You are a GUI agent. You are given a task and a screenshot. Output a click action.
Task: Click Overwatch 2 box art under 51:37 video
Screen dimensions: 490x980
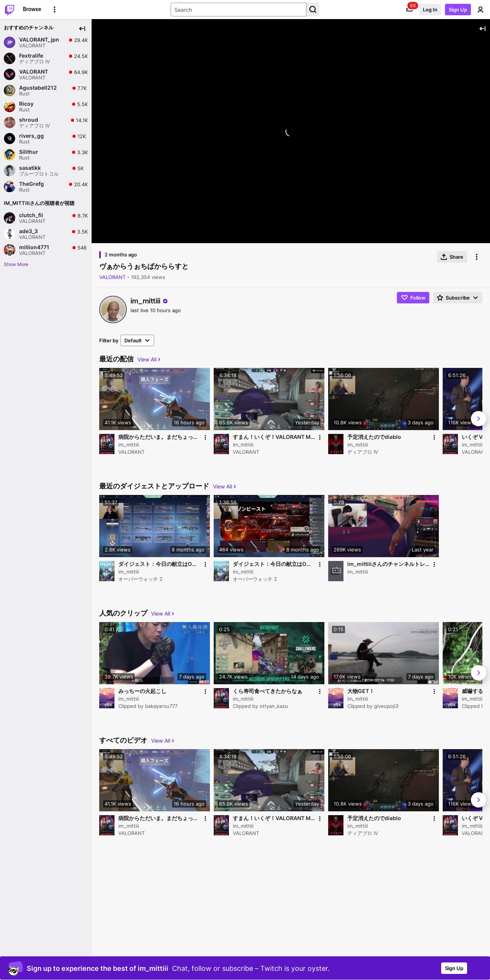(107, 571)
